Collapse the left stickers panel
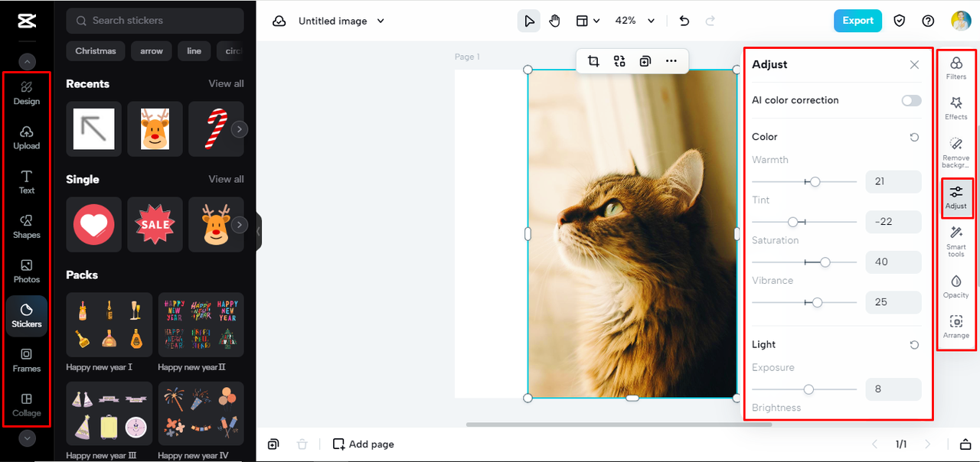Viewport: 980px width, 462px height. coord(259,231)
